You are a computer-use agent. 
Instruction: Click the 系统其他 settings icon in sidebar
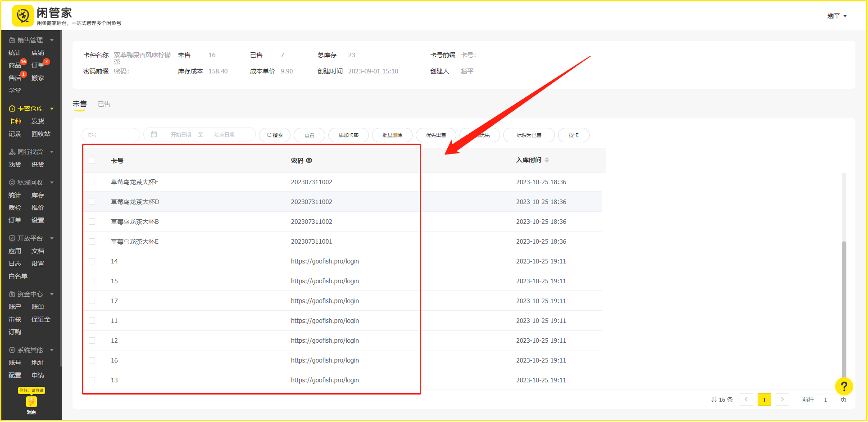12,350
